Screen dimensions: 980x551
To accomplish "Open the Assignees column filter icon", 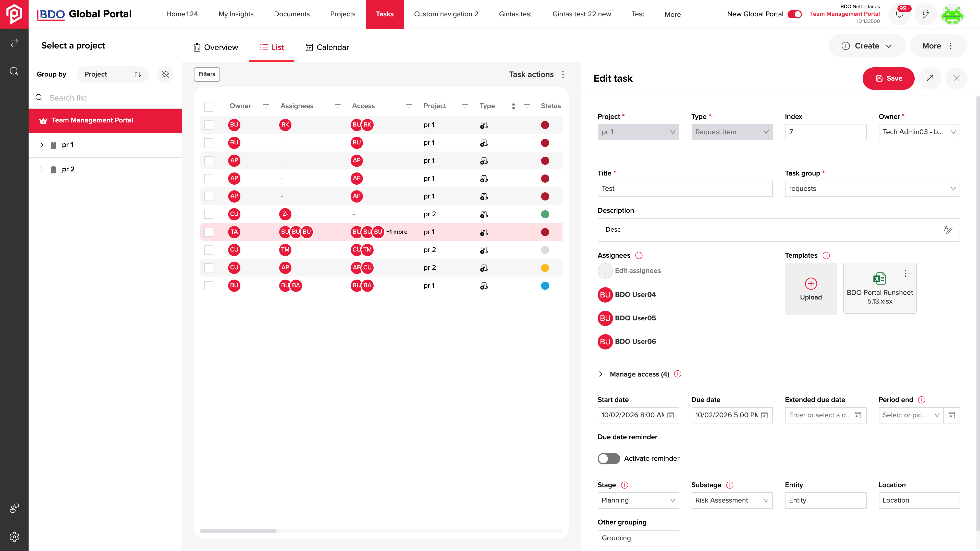I will (337, 106).
